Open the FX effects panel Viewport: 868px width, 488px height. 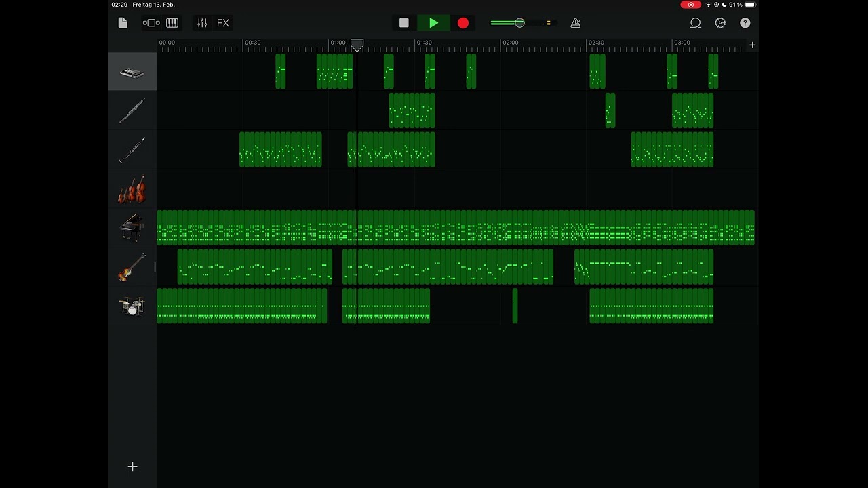[x=223, y=23]
